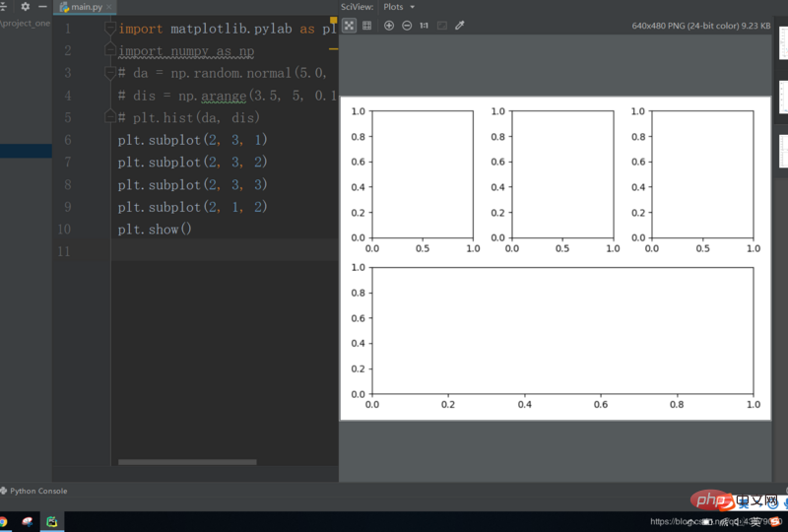Click the fit zoom to window icon
This screenshot has height=532, width=788.
(x=442, y=26)
